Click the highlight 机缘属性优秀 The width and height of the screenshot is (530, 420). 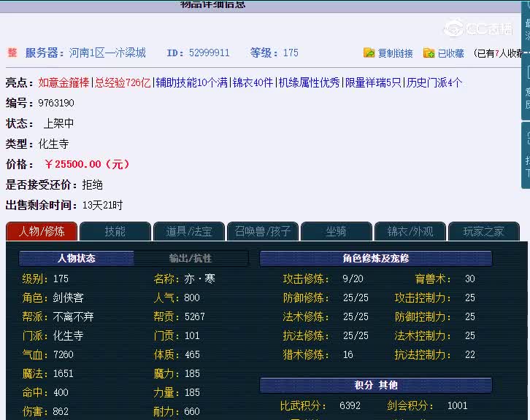(309, 82)
